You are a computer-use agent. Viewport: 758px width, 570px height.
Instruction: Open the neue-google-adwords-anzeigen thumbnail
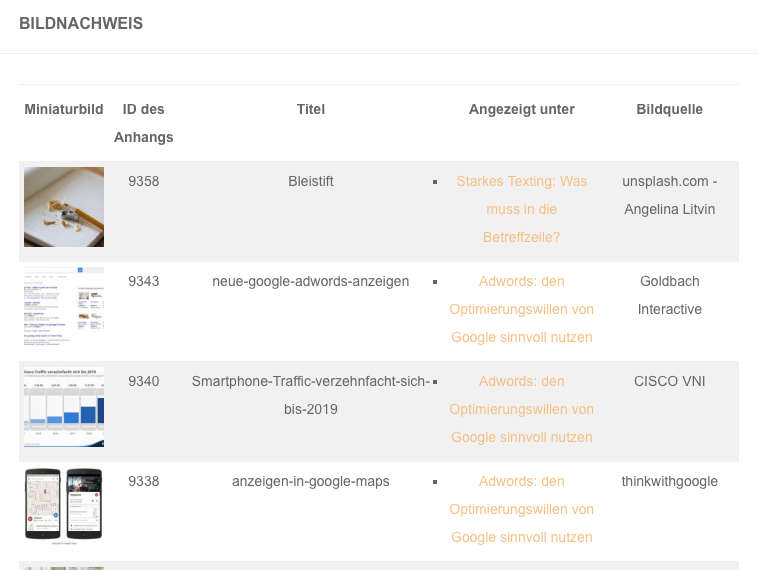64,307
